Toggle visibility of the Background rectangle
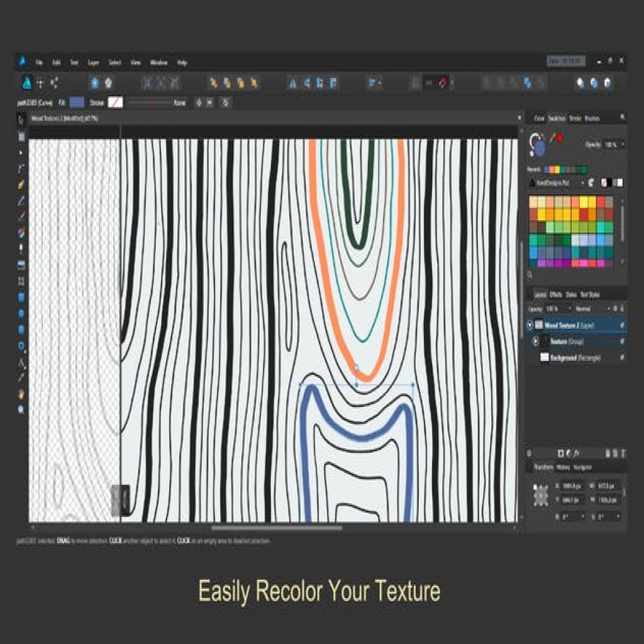Viewport: 644px width, 644px height. click(621, 358)
